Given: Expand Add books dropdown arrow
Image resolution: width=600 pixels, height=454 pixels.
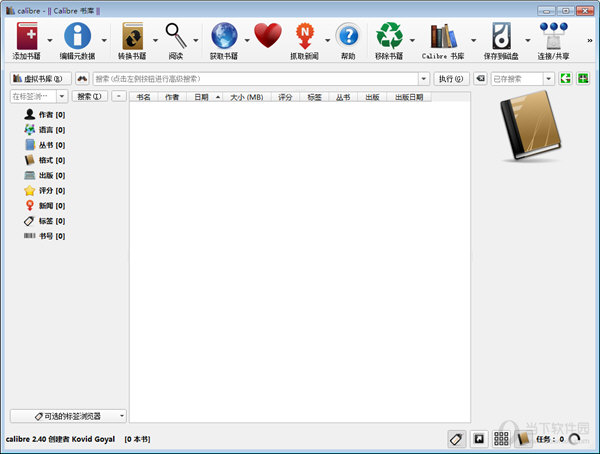Looking at the screenshot, I should coord(50,40).
